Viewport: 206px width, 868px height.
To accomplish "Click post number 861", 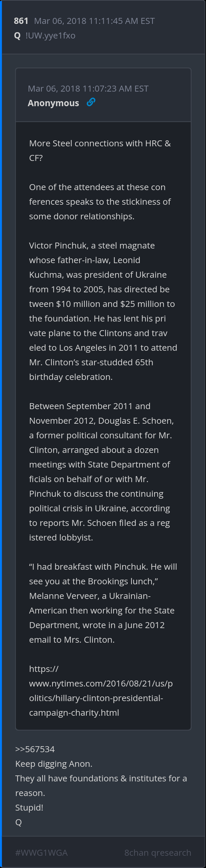I will 21,21.
